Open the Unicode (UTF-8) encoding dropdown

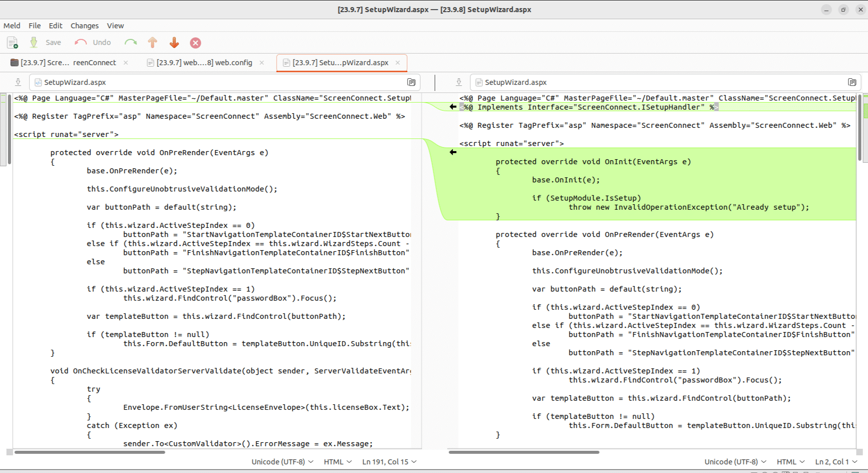tap(282, 461)
